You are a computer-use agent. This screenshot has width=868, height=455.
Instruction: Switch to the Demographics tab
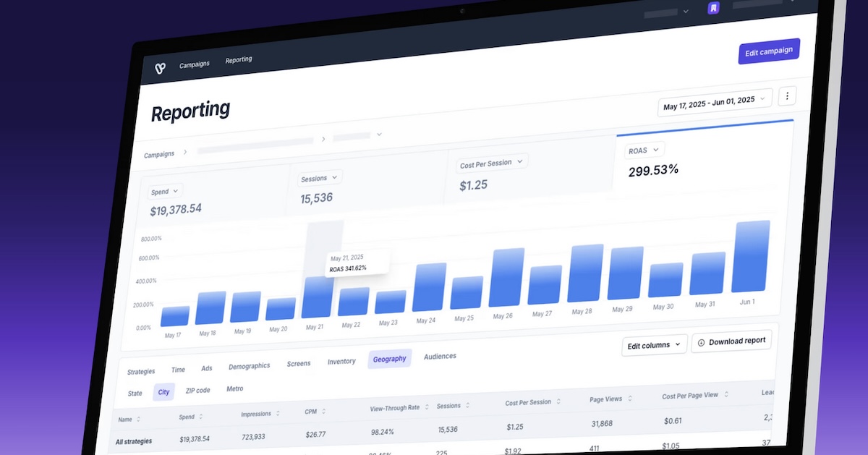pos(250,366)
